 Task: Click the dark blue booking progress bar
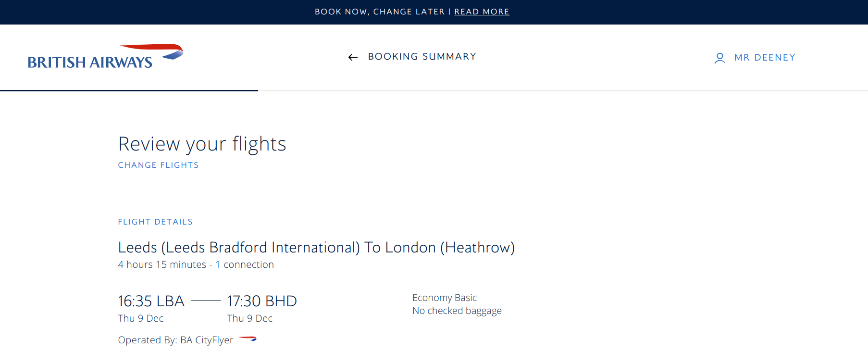pyautogui.click(x=129, y=90)
